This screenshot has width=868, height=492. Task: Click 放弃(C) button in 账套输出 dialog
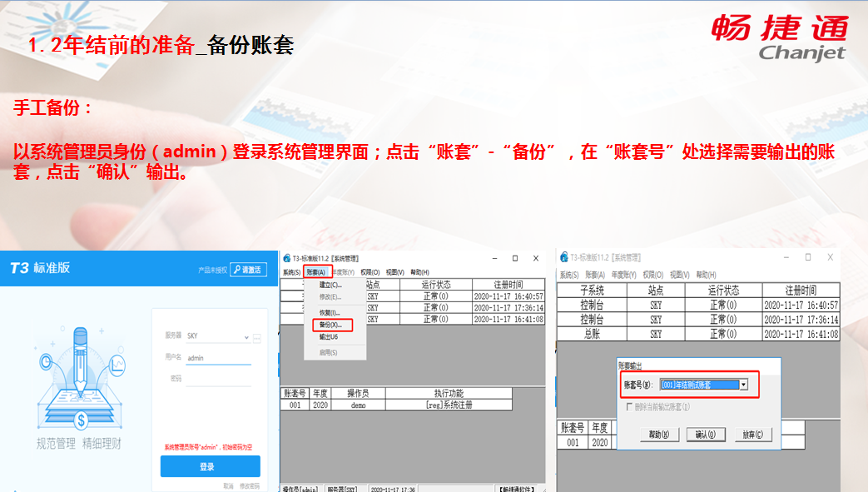point(752,435)
